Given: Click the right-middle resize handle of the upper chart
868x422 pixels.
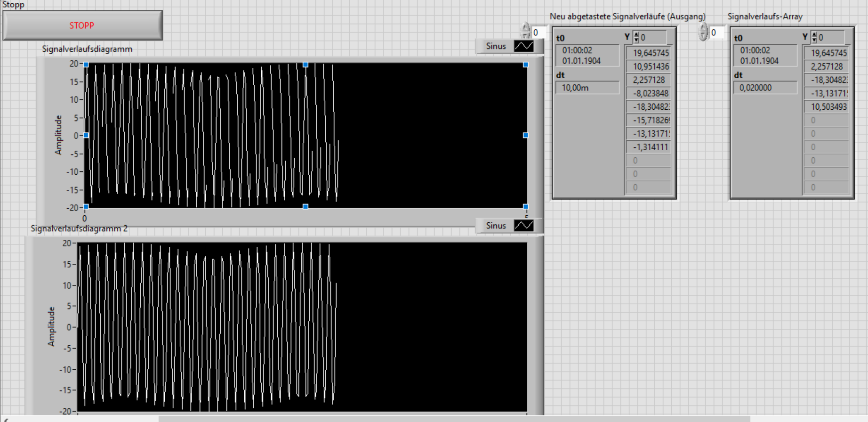Looking at the screenshot, I should coord(526,136).
